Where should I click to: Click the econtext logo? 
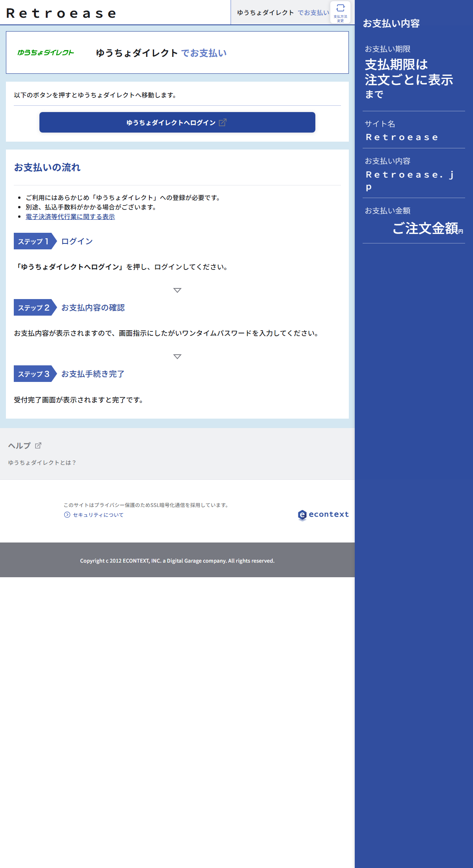323,514
